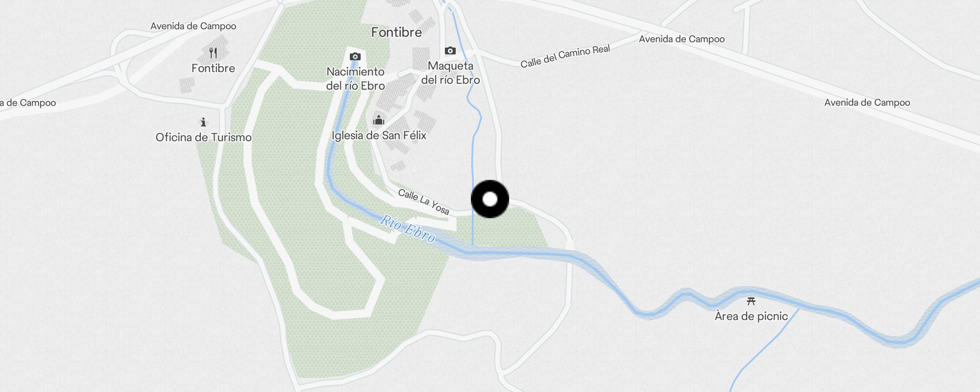Select the Calle La Yosa street label
Image resolution: width=980 pixels, height=392 pixels.
pyautogui.click(x=423, y=202)
